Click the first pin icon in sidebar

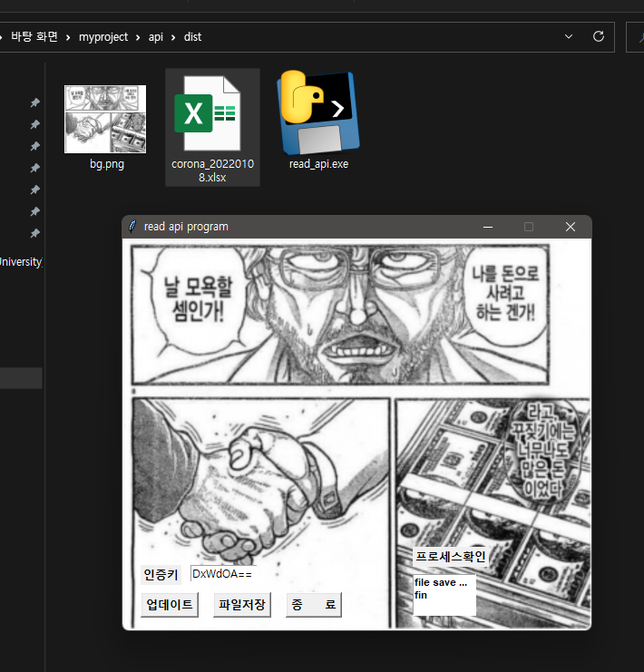tap(34, 102)
